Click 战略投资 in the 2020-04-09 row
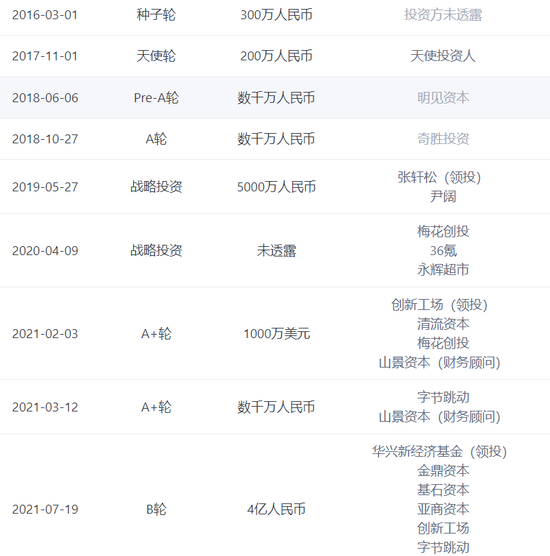 coord(156,251)
